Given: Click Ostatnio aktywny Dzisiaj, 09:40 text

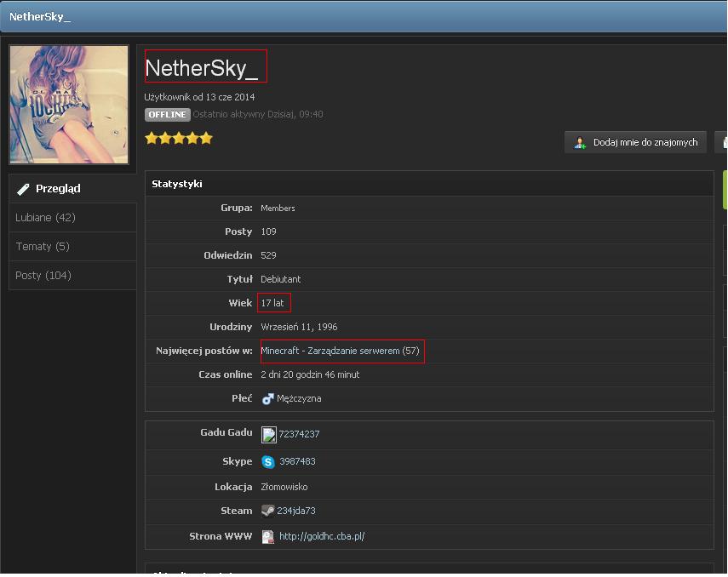Looking at the screenshot, I should pos(258,114).
